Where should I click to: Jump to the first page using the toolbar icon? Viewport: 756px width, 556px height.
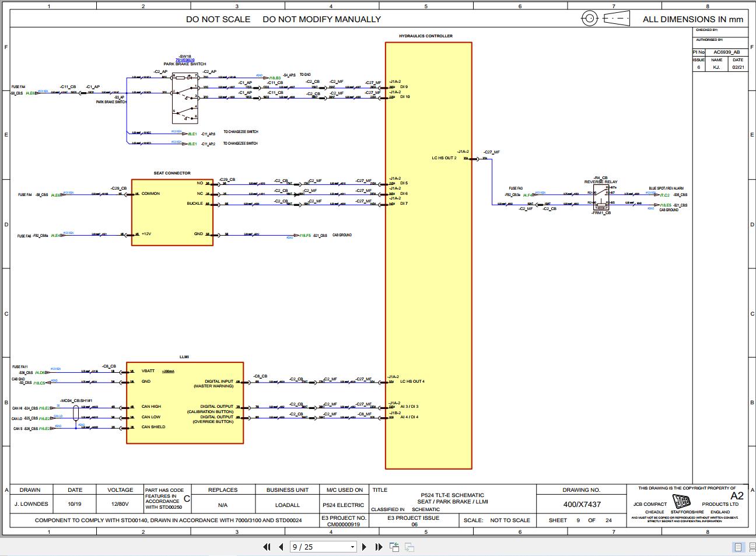[x=267, y=546]
